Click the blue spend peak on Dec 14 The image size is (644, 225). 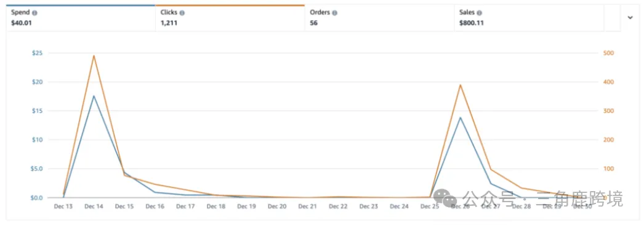click(x=94, y=96)
